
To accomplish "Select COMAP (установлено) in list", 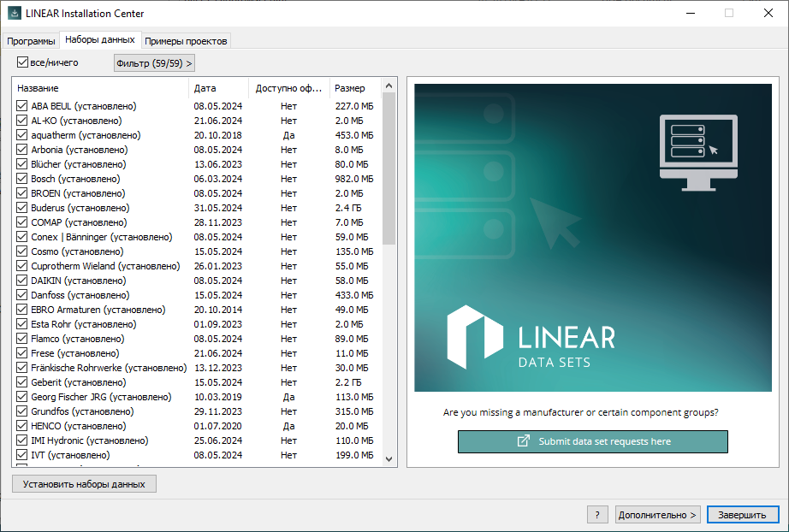I will pyautogui.click(x=196, y=222).
